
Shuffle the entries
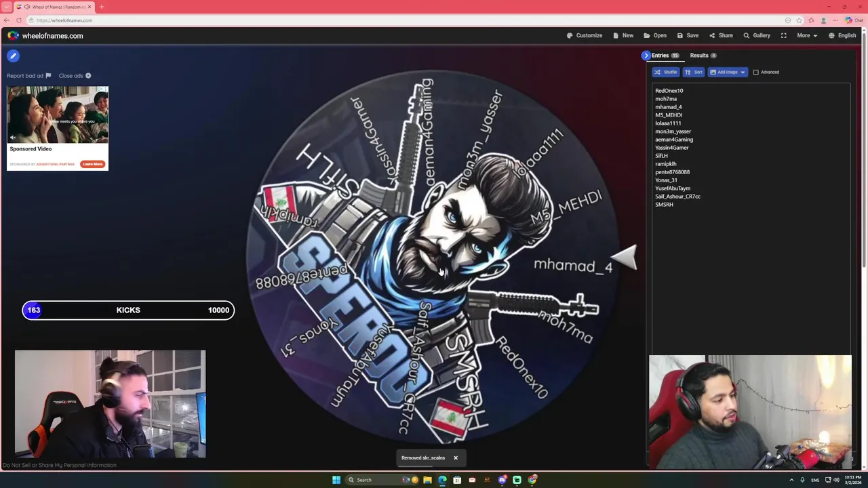(666, 72)
